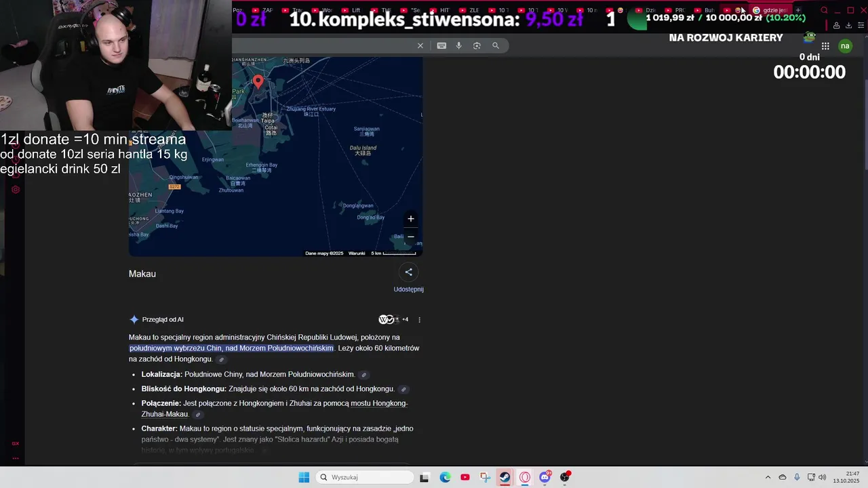Viewport: 868px width, 488px height.
Task: Open source link in Lokalizacja row
Action: pos(363,375)
